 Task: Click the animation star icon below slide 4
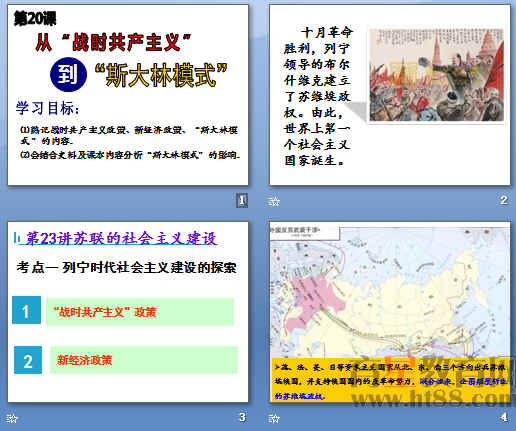tap(274, 418)
